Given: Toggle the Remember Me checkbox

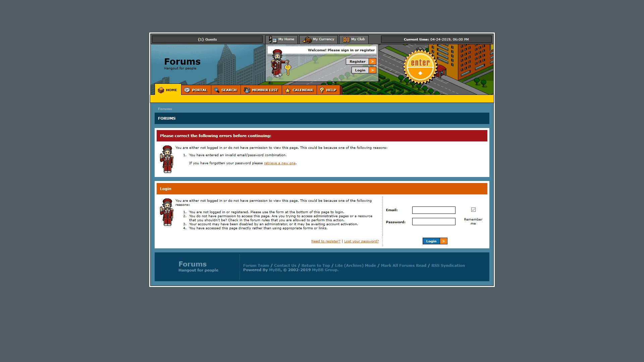Looking at the screenshot, I should pyautogui.click(x=473, y=209).
